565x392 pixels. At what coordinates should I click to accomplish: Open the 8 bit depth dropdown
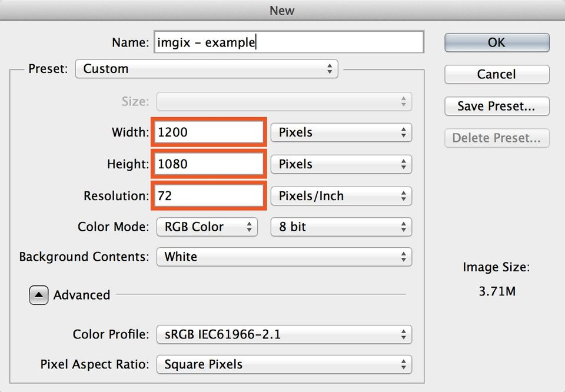point(341,227)
